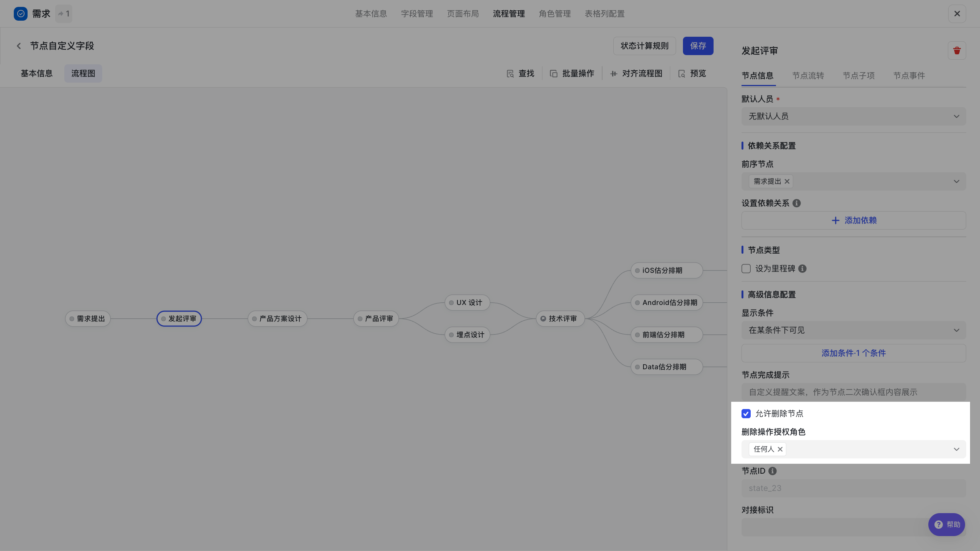The image size is (980, 551).
Task: Click the 状态计算规则 button
Action: pos(645,46)
